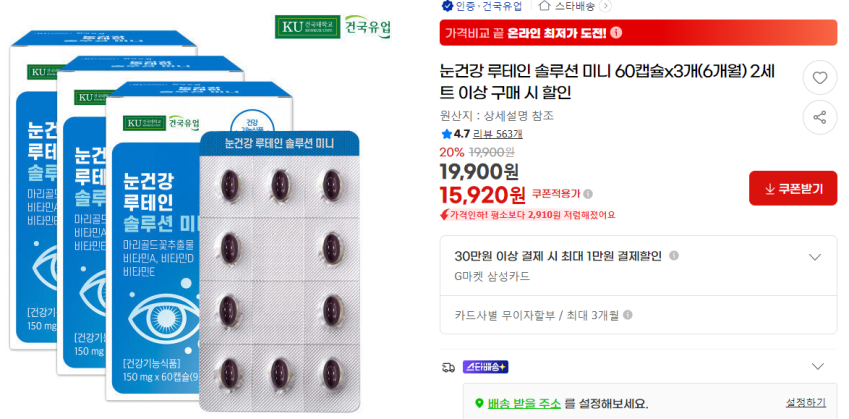Expand the 스타배송 delivery section
The width and height of the screenshot is (849, 419).
click(x=818, y=367)
